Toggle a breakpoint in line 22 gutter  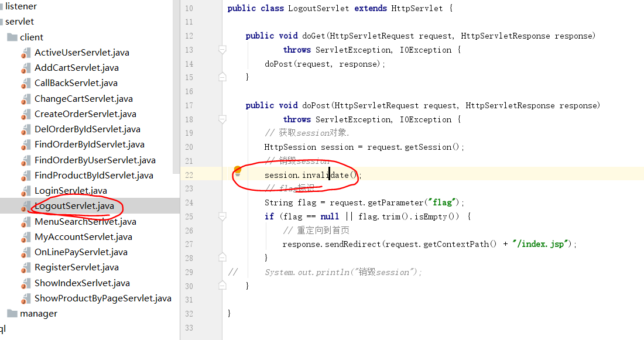coord(210,175)
